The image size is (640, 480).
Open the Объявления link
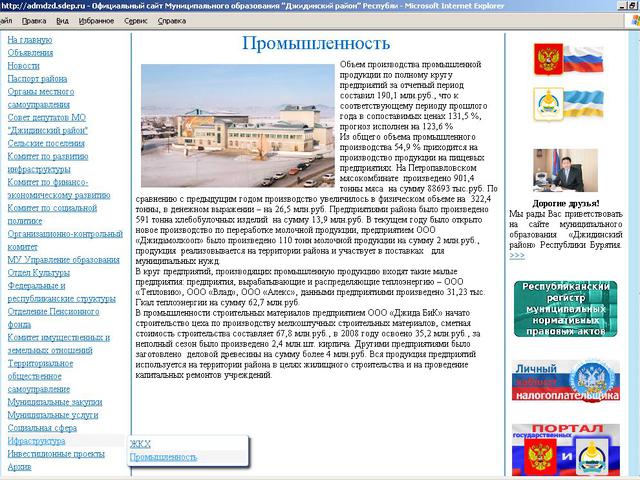point(30,53)
